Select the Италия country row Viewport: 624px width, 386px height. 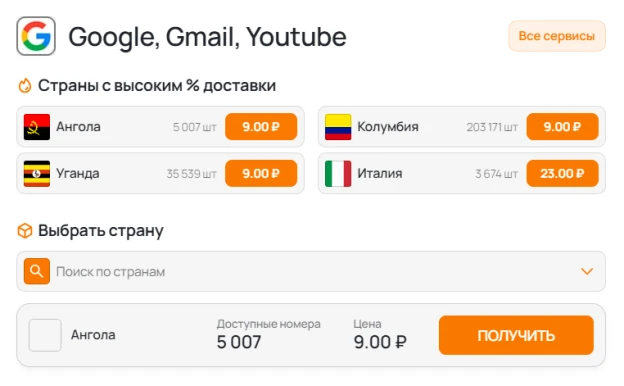[x=462, y=174]
